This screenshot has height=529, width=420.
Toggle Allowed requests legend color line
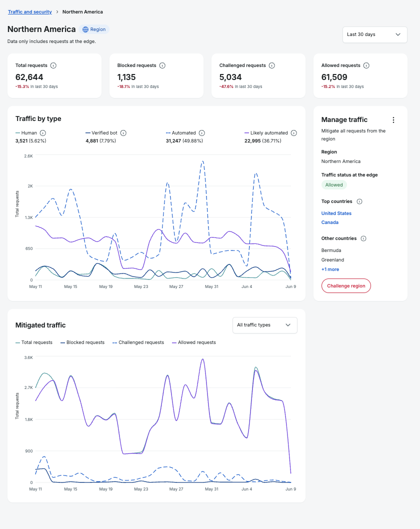(174, 342)
